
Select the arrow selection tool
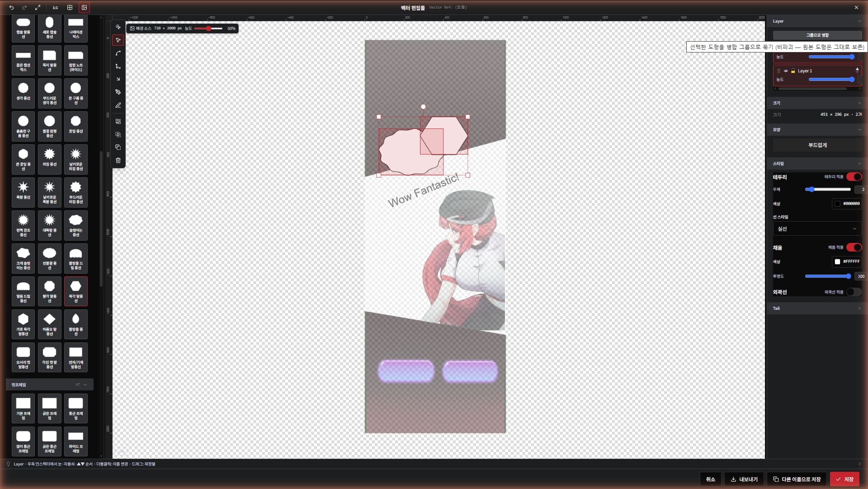click(118, 40)
